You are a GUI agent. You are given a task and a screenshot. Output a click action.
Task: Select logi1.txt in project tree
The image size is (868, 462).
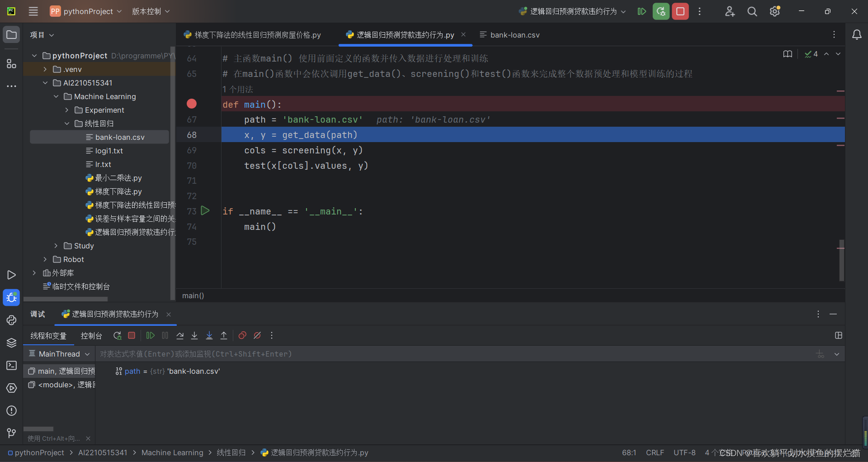point(105,151)
